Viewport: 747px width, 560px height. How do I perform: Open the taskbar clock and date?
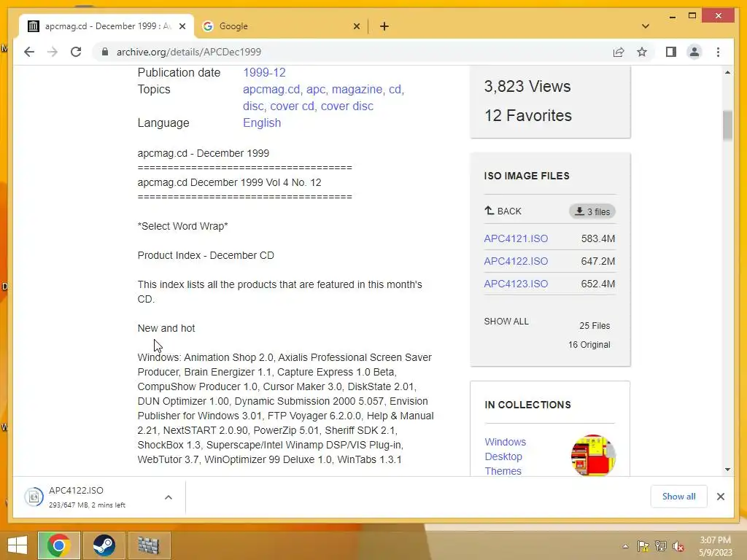pos(715,546)
